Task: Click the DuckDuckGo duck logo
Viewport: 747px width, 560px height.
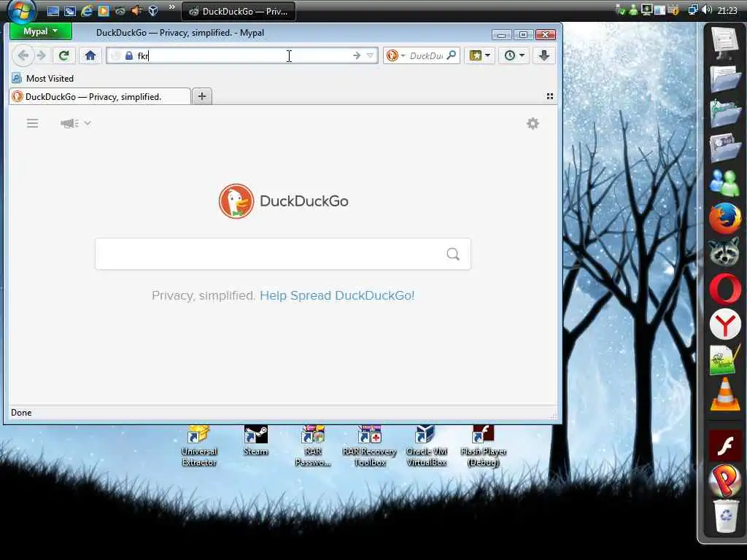Action: pos(236,201)
